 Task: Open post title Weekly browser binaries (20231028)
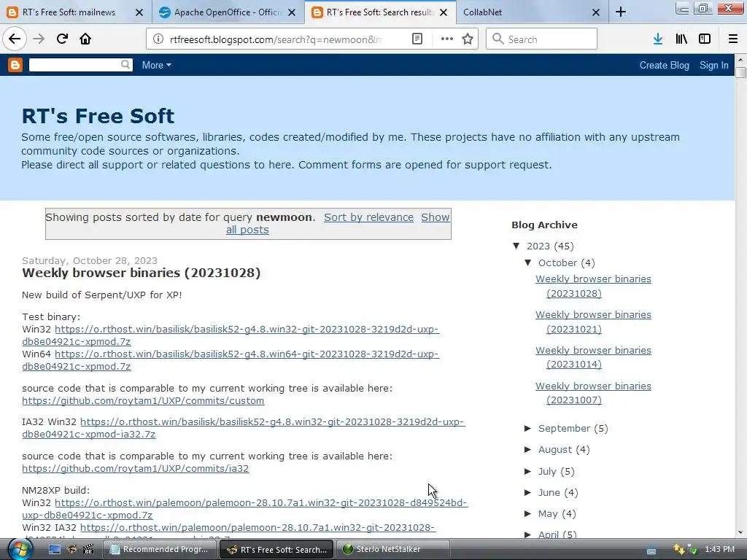coord(141,273)
